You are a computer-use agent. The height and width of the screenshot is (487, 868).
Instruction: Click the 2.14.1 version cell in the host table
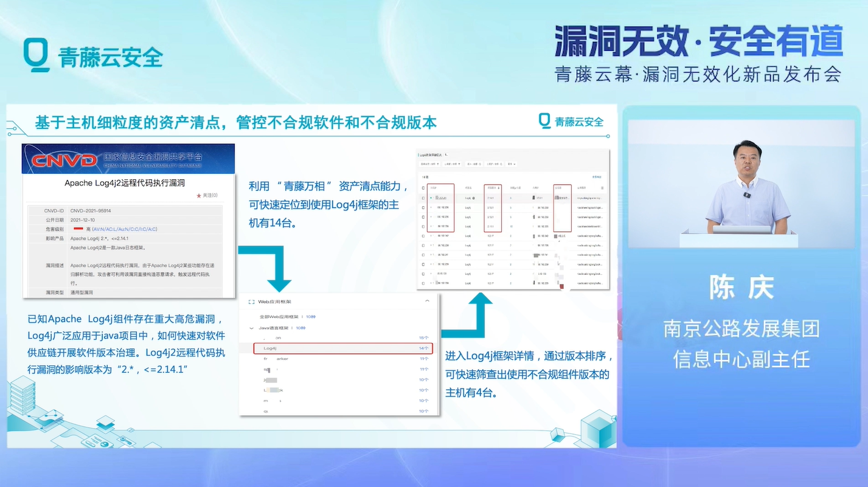click(490, 198)
